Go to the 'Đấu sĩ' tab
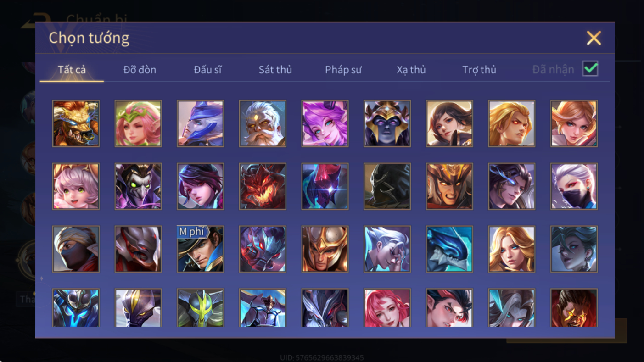Image resolution: width=644 pixels, height=362 pixels. pos(207,70)
